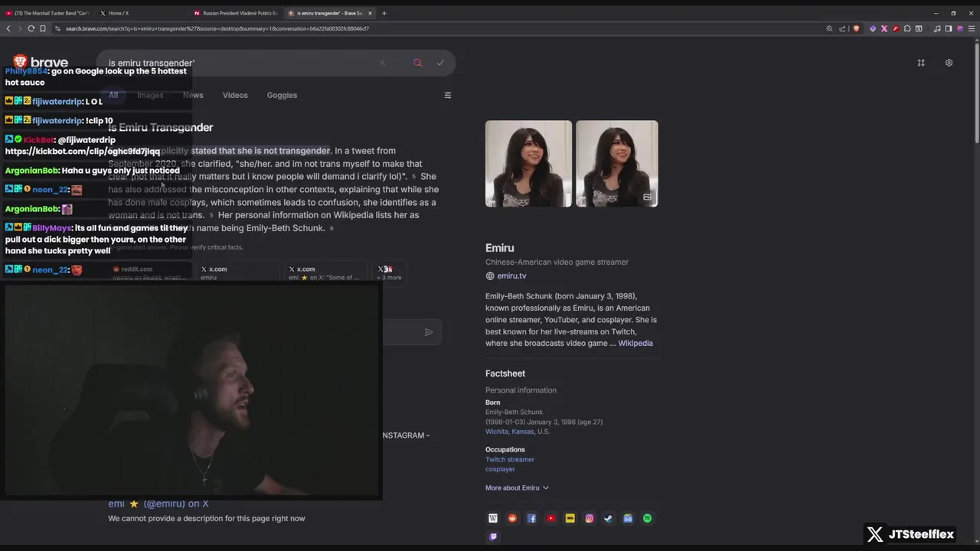980x551 pixels.
Task: Select the Goggles search filter
Action: (282, 96)
